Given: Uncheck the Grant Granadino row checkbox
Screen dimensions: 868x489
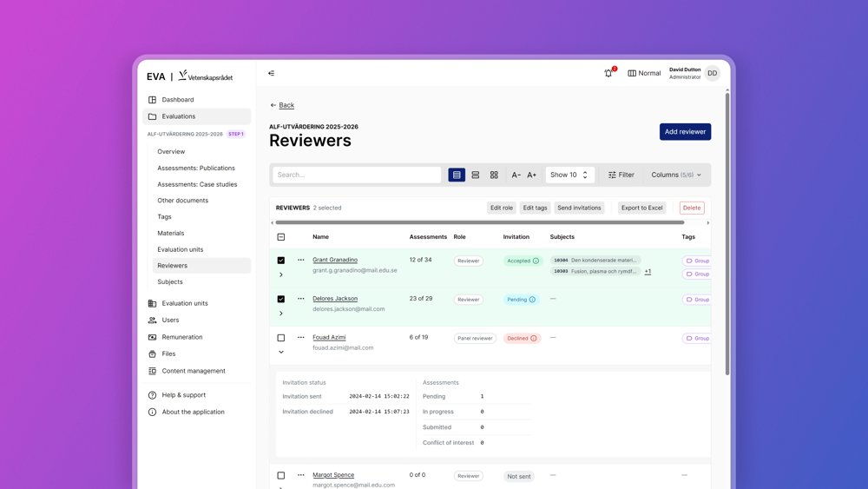Looking at the screenshot, I should click(281, 261).
